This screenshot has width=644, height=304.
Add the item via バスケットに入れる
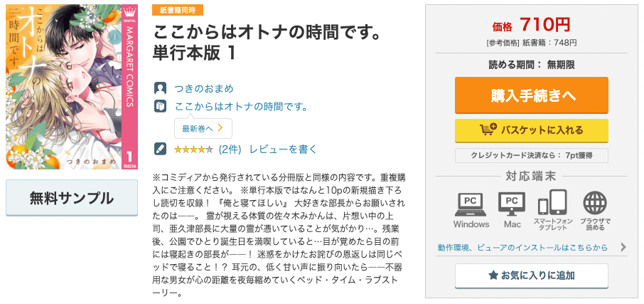(x=532, y=130)
